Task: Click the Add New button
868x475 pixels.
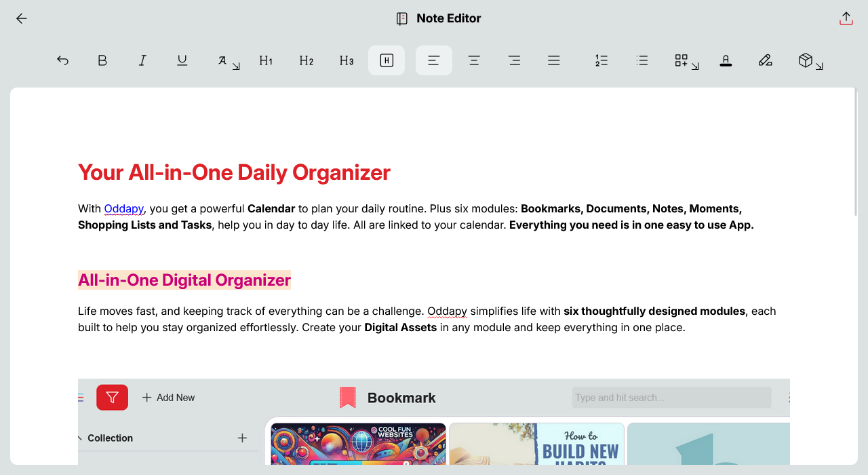Action: 168,397
